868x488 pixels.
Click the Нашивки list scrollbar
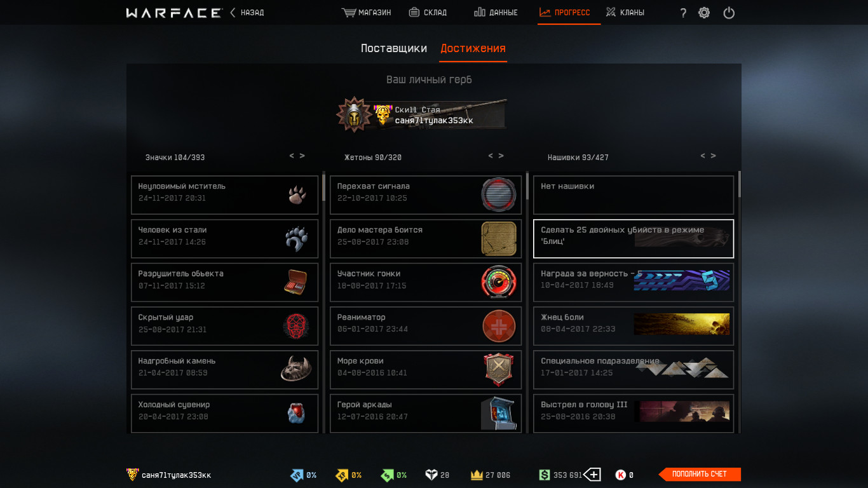[739, 184]
